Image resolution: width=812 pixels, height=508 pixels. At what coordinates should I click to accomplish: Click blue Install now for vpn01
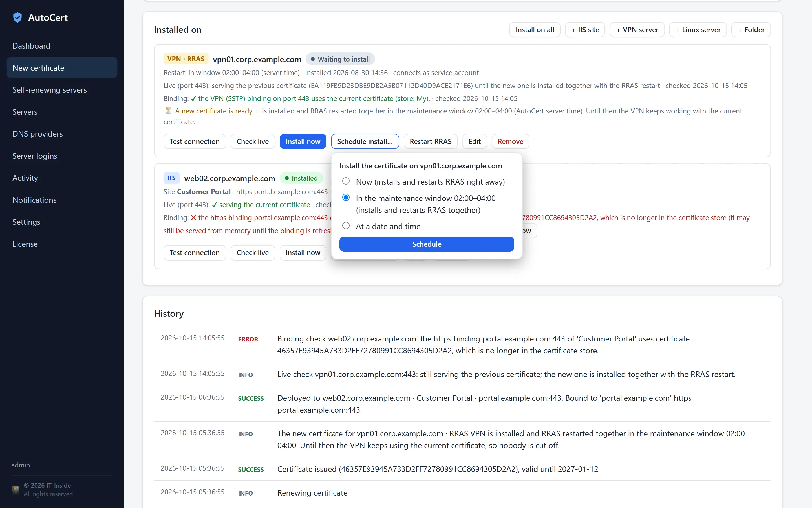[303, 141]
